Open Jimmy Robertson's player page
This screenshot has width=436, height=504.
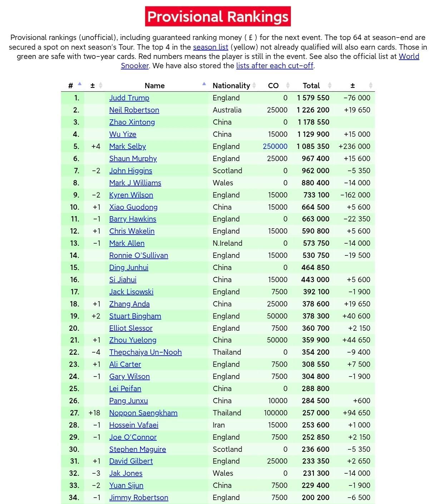coord(138,497)
